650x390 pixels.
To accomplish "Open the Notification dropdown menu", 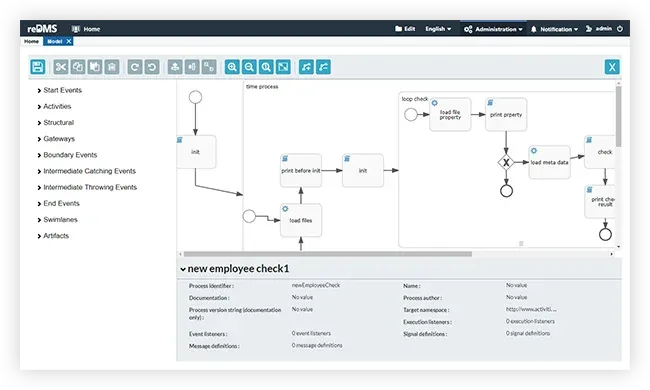I will [554, 29].
